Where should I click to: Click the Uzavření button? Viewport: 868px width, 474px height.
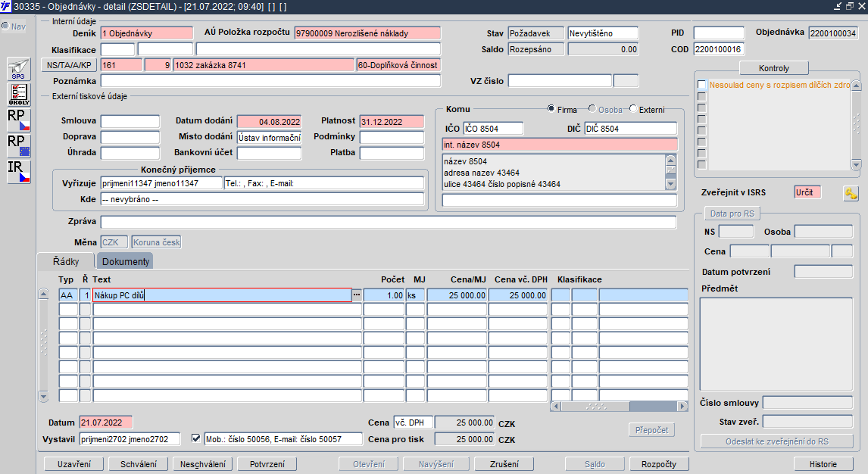[x=74, y=464]
